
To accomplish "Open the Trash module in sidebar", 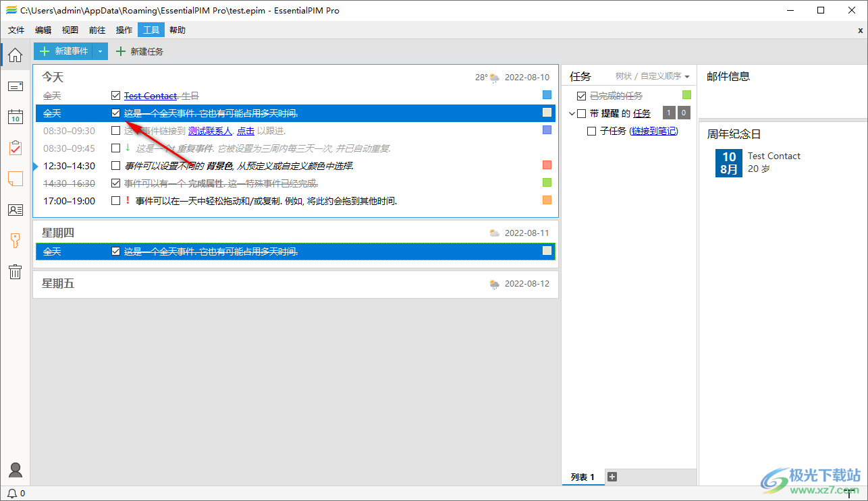I will tap(15, 272).
